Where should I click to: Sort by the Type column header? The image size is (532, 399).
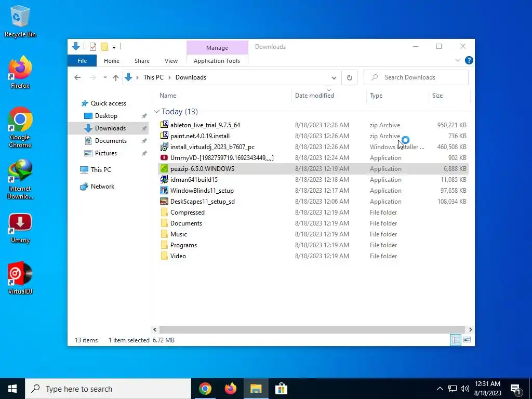pos(397,96)
